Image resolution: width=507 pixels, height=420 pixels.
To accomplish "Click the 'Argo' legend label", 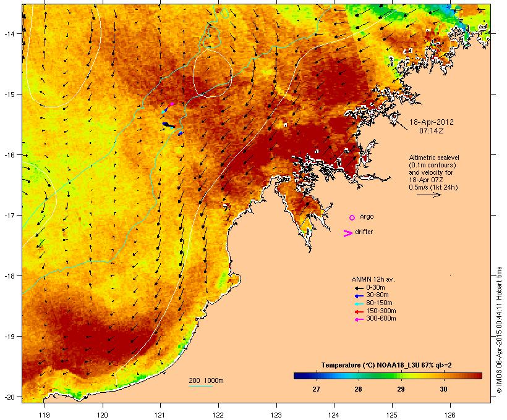I will 367,216.
